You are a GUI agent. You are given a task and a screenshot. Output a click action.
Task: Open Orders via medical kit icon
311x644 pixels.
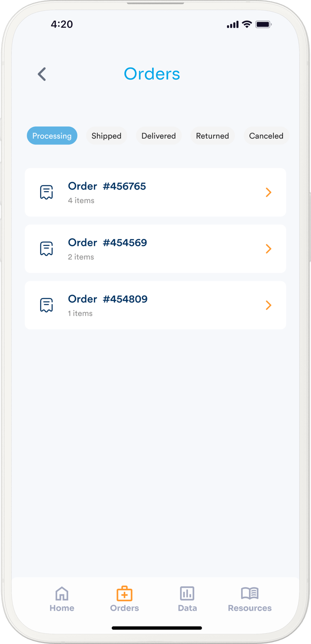click(x=124, y=594)
